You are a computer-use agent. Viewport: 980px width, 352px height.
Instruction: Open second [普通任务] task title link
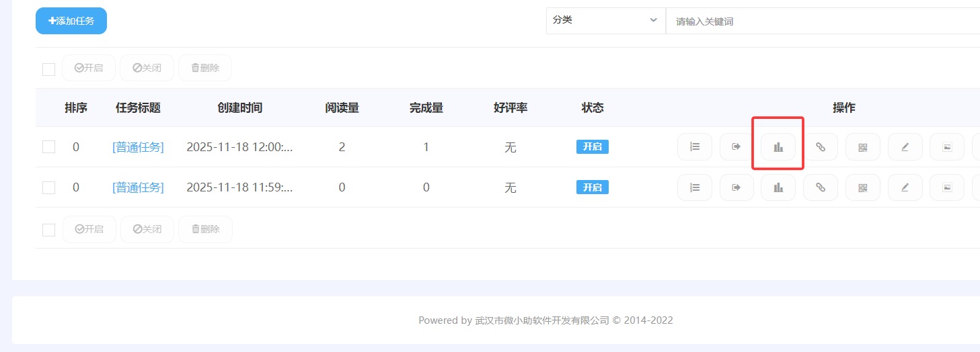coord(138,187)
